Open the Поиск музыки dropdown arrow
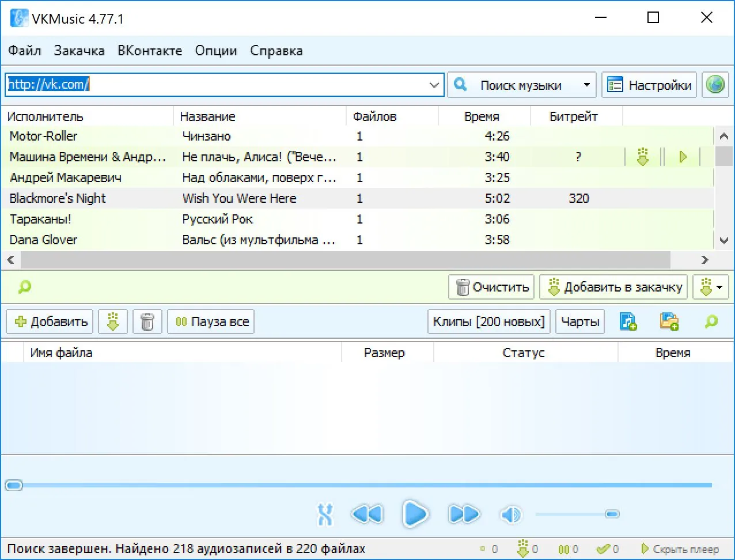This screenshot has width=735, height=560. click(586, 85)
